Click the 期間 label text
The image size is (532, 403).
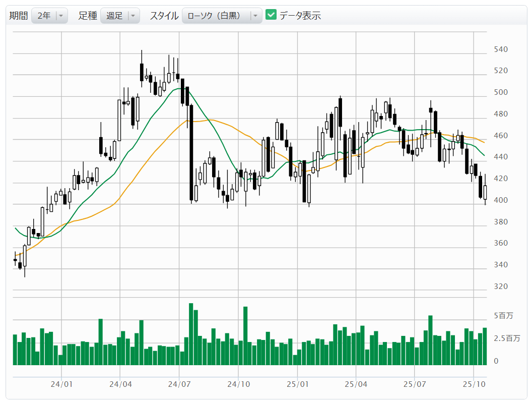[19, 16]
